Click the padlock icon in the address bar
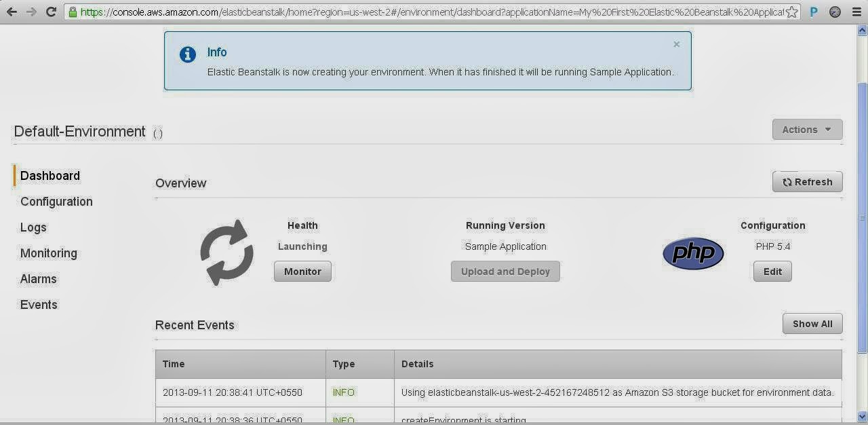 coord(73,12)
